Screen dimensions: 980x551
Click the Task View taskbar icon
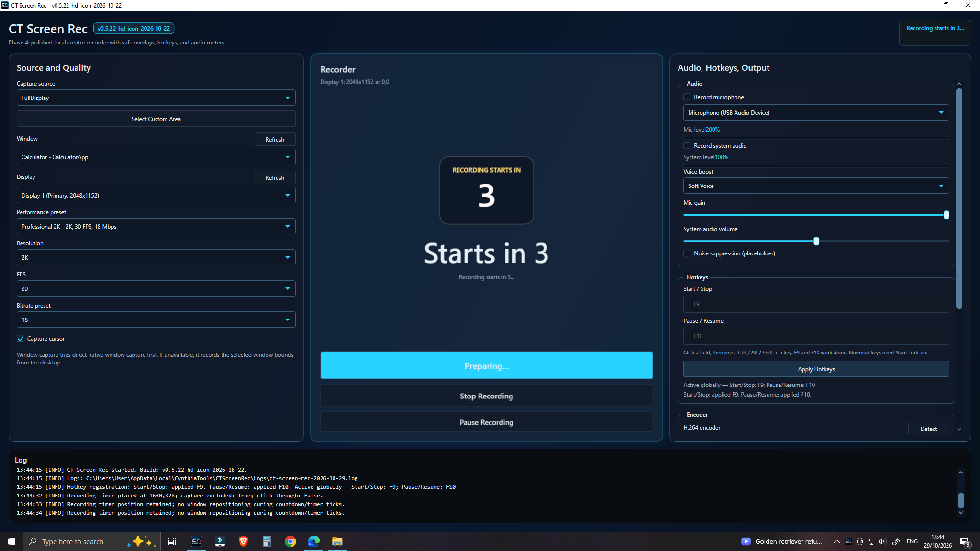click(172, 541)
